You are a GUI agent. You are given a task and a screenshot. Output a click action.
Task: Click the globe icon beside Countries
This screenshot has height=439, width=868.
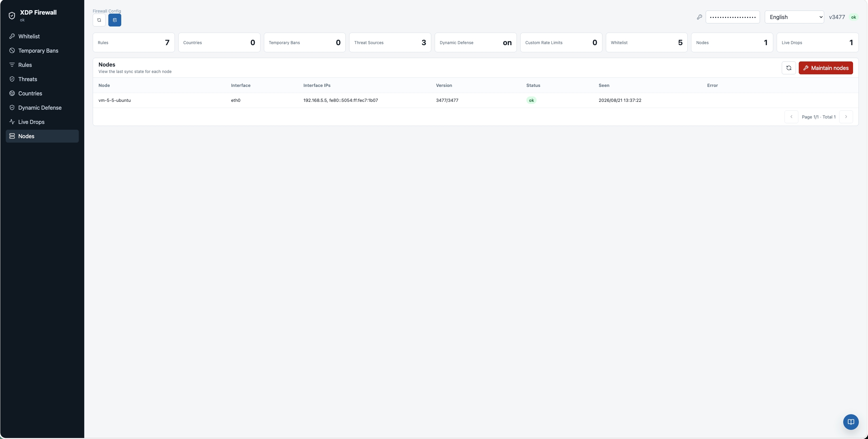tap(12, 93)
